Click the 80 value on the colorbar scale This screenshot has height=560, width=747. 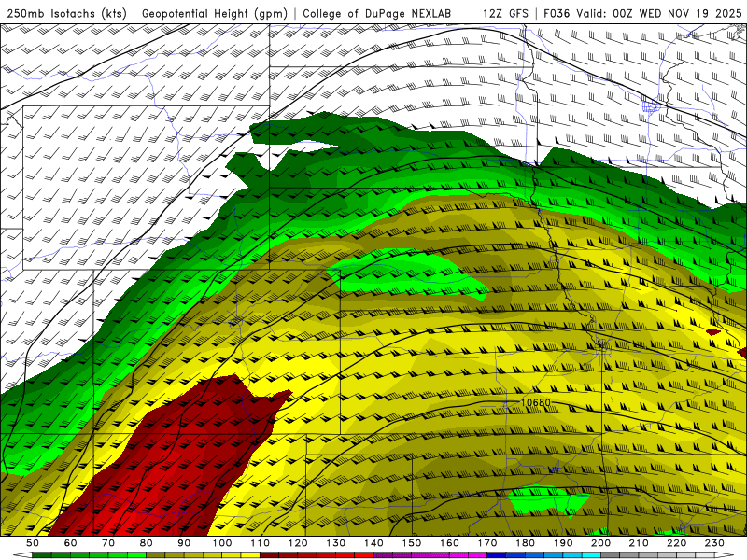147,543
